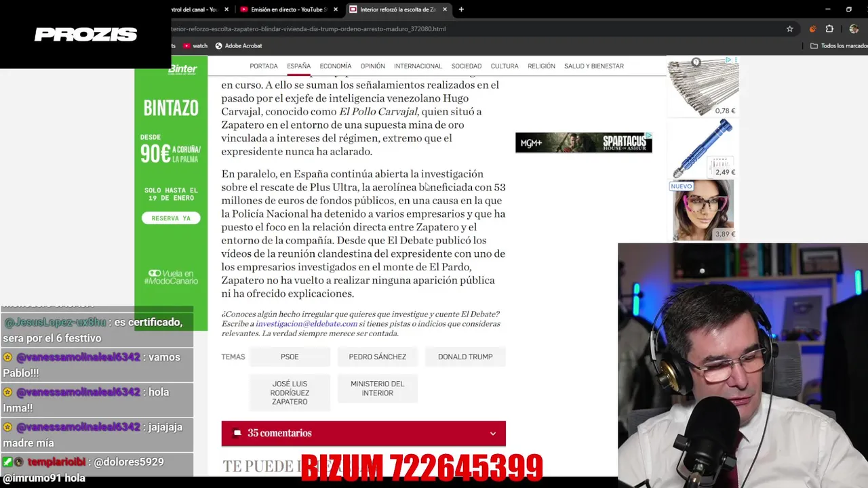Click the 'TEMAS' label
Screen dimensions: 868x488
233,357
